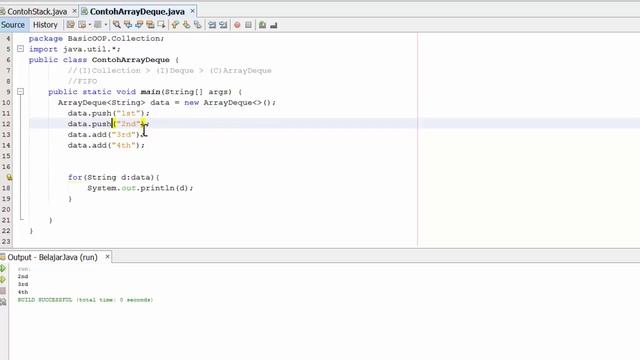
Task: Stop macro recording square icon
Action: coord(248,25)
